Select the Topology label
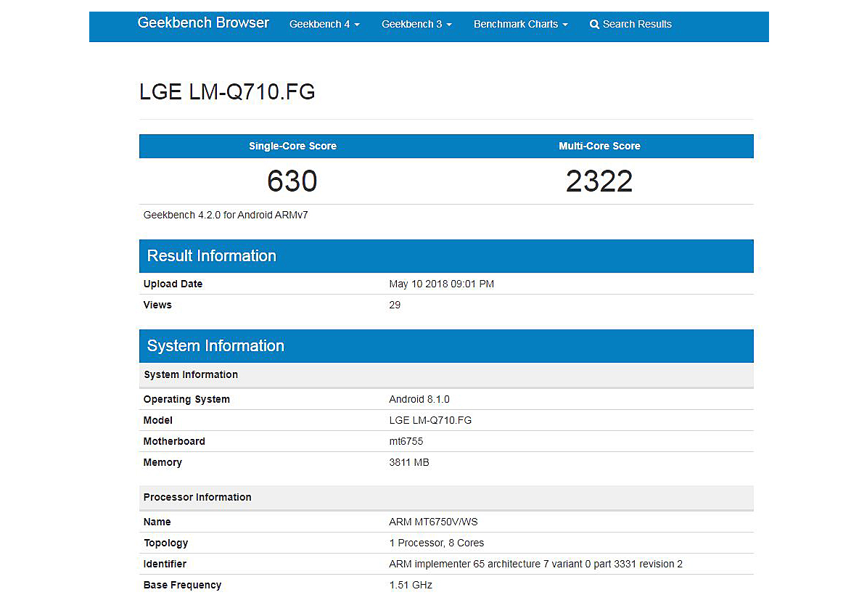Screen dimensions: 859x616 click(x=165, y=543)
